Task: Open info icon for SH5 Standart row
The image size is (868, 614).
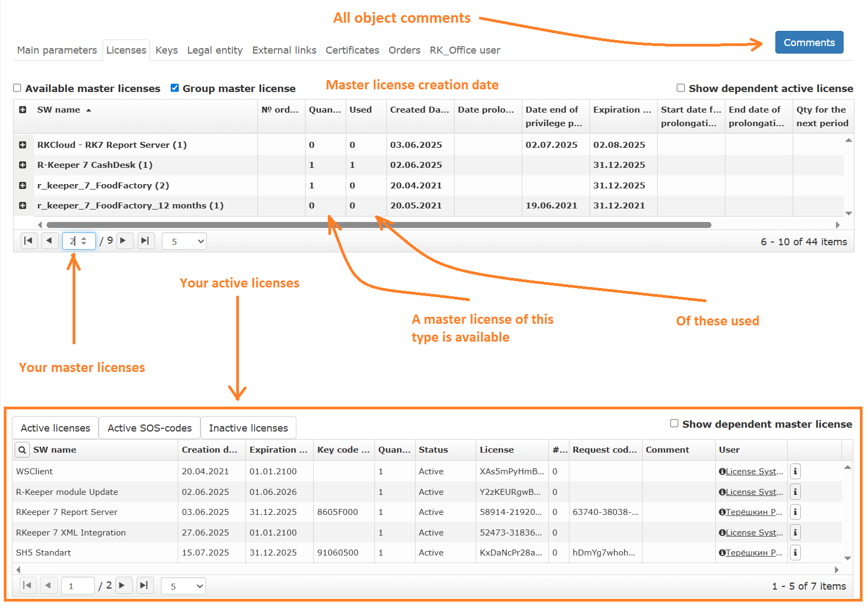Action: (795, 553)
